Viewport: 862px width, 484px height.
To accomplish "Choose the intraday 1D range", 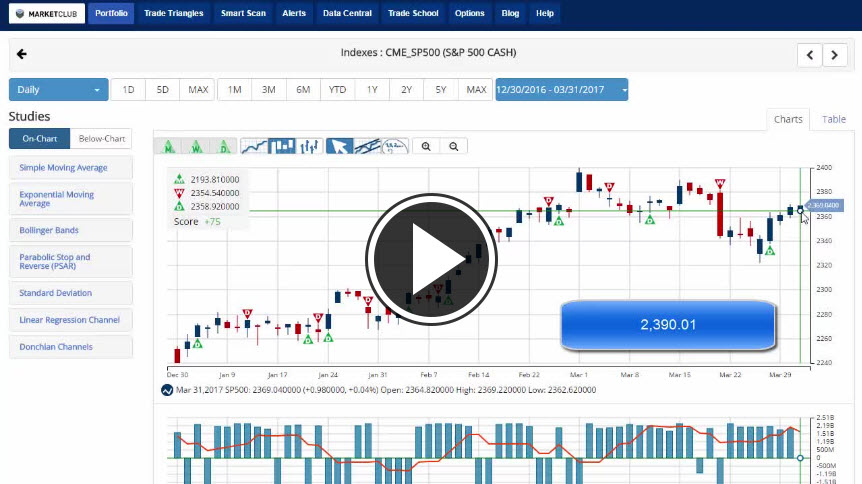I will (x=128, y=90).
